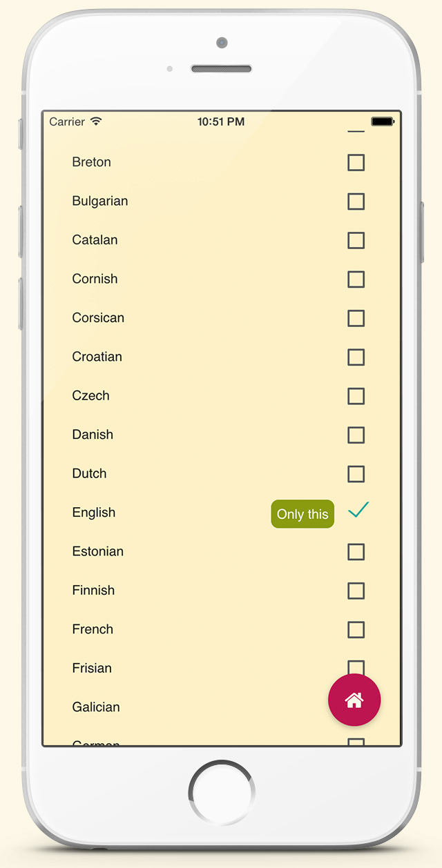Enable the Czech checkbox
This screenshot has width=442, height=868.
pyautogui.click(x=356, y=396)
